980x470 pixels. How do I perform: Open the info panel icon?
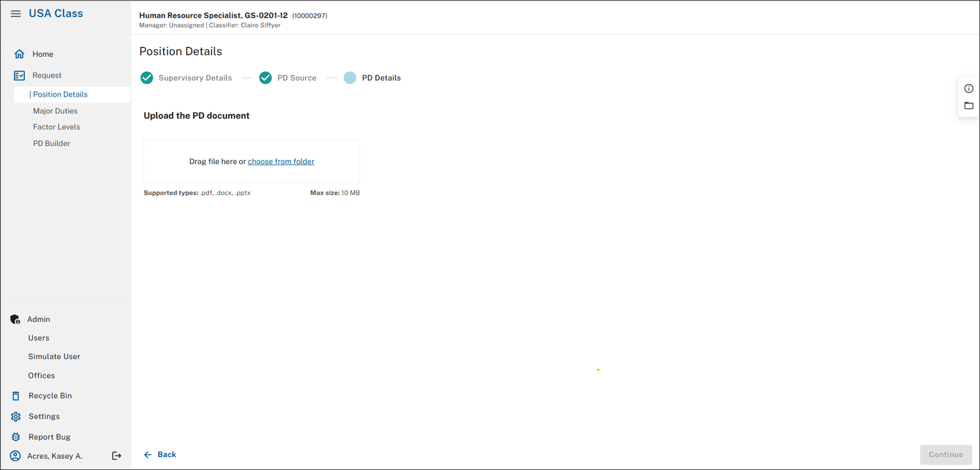click(x=969, y=89)
